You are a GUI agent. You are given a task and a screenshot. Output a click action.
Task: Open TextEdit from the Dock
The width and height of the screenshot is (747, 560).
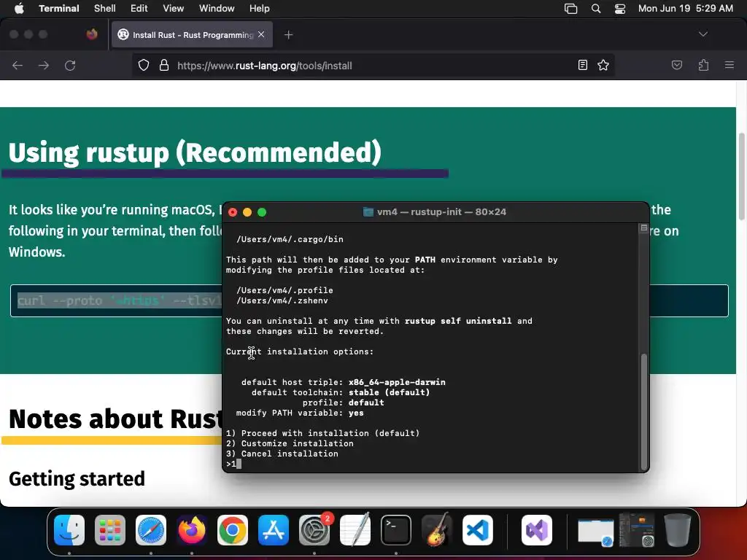point(355,530)
